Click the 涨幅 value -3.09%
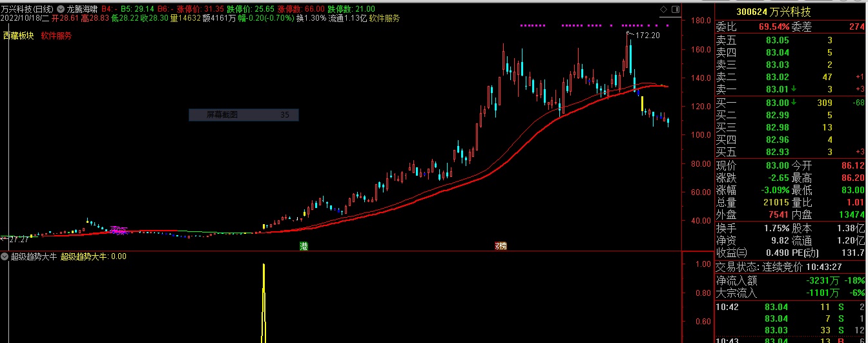This screenshot has height=343, width=868. coord(774,191)
